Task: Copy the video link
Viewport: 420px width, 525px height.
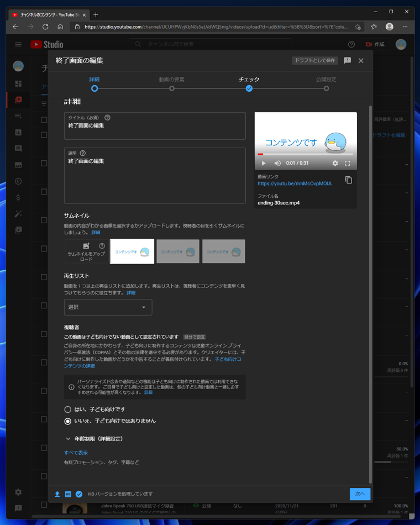Action: click(349, 180)
